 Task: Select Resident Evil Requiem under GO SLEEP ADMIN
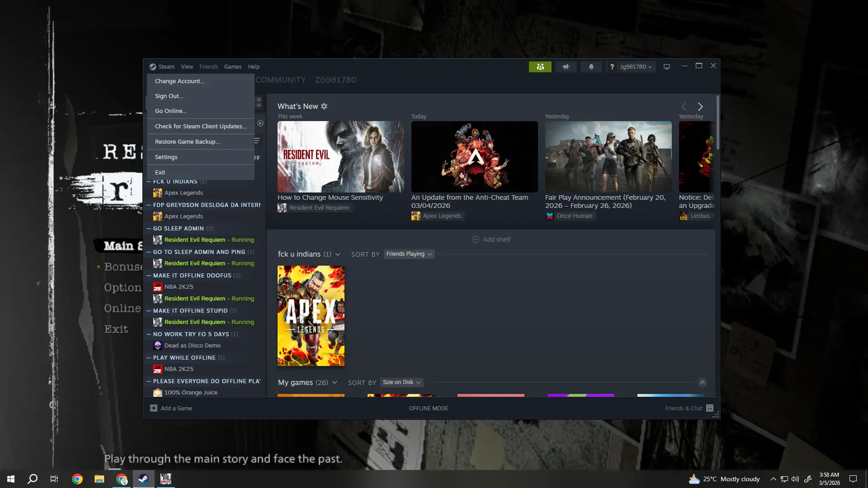pyautogui.click(x=195, y=240)
